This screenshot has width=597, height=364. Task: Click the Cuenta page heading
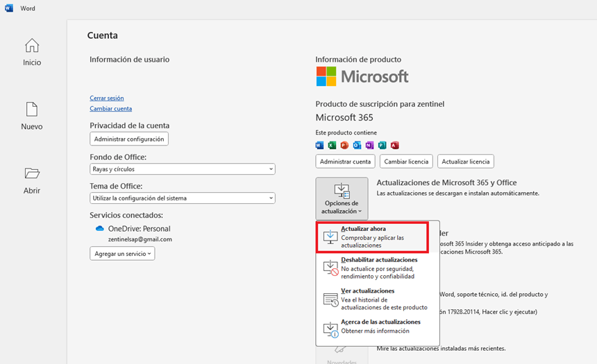(x=103, y=35)
